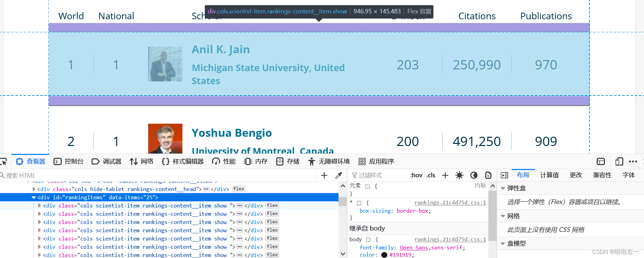Open rankings.21c4d75d.css link of body rule
Image resolution: width=644 pixels, height=258 pixels.
[450, 239]
